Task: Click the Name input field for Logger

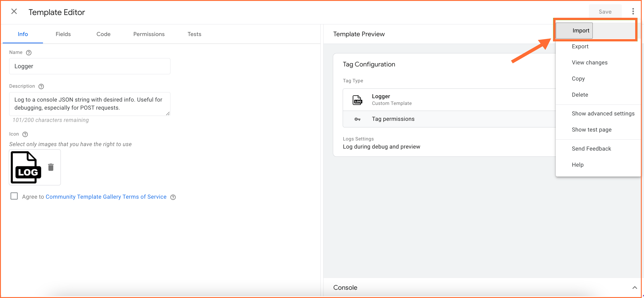Action: tap(90, 66)
